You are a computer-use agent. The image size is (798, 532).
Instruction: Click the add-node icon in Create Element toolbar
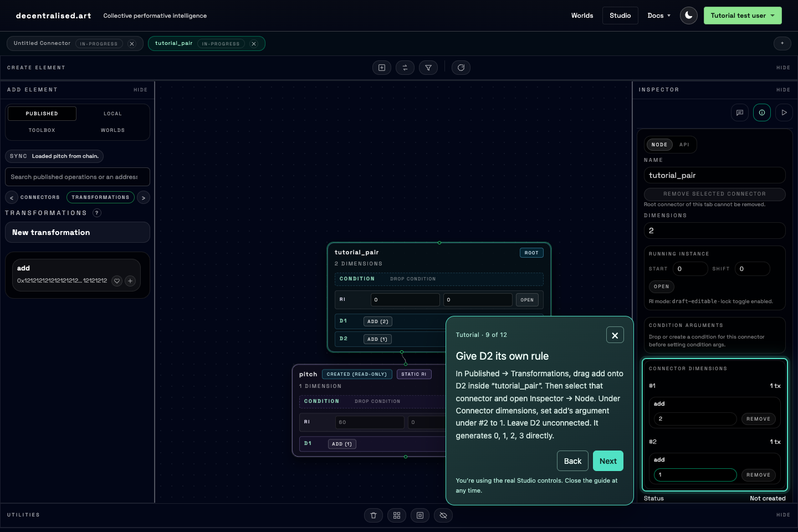coord(382,68)
